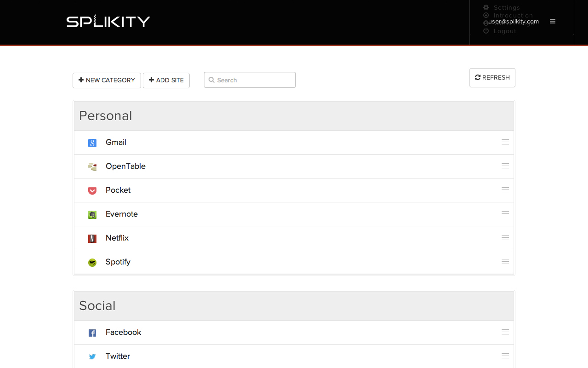The width and height of the screenshot is (588, 368).
Task: Click the reorder handle on the Gmail row
Action: 505,142
